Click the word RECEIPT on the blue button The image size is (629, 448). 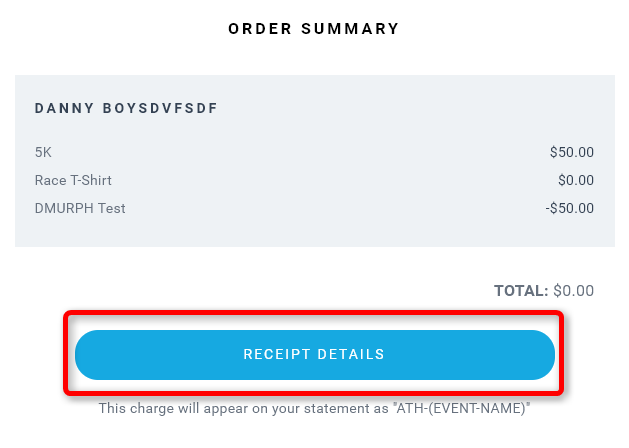click(x=277, y=355)
